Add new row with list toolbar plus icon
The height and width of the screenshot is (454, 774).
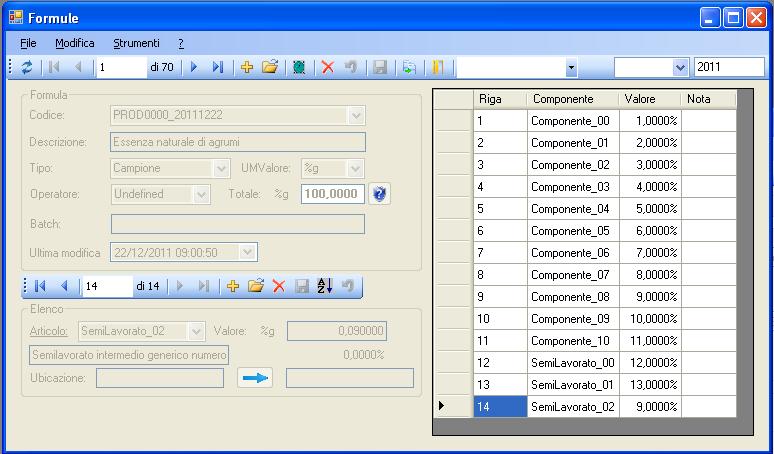(232, 286)
